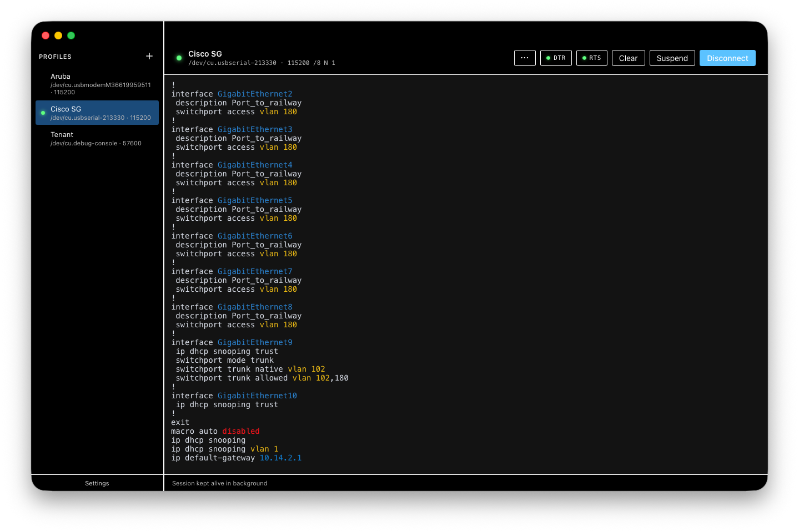Click the default-gateway IP address 10.14.2.1
Screen dimensions: 799x532
coord(280,458)
